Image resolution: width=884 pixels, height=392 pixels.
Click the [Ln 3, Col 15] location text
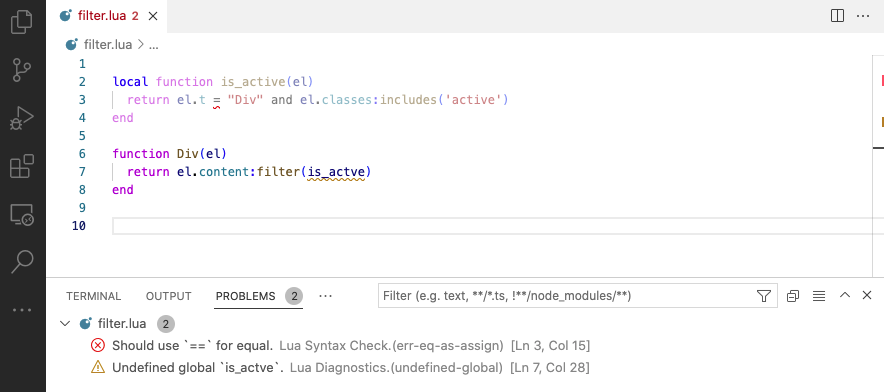(x=550, y=345)
